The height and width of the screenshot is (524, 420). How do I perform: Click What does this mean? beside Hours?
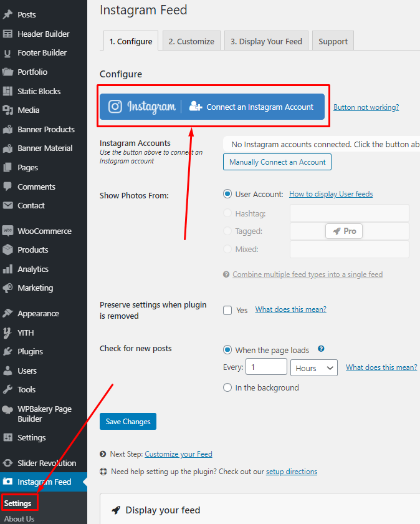381,367
